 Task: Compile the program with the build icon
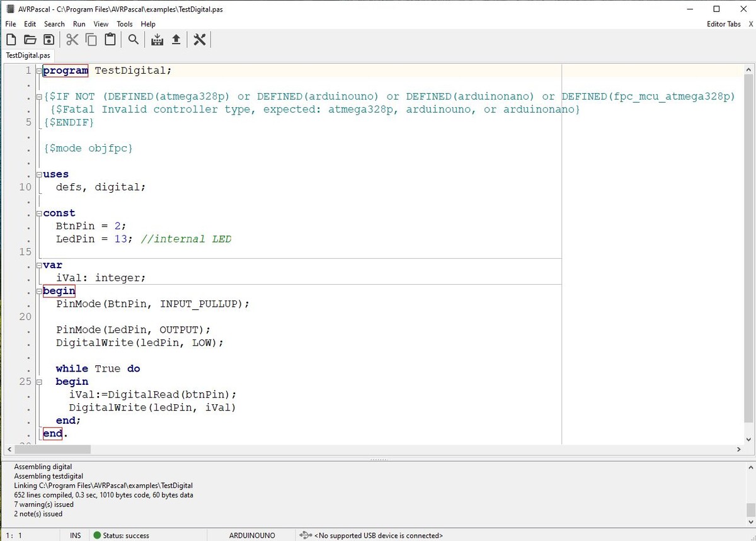tap(157, 40)
